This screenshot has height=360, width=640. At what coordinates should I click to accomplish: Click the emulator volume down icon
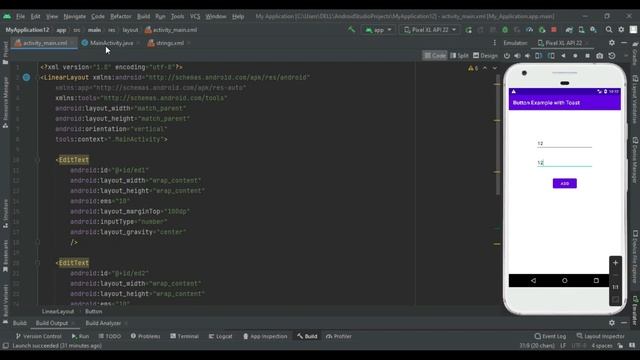click(x=527, y=56)
